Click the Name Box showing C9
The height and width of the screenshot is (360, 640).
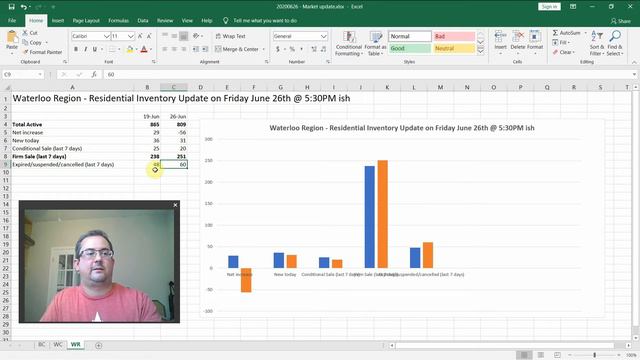pos(23,74)
